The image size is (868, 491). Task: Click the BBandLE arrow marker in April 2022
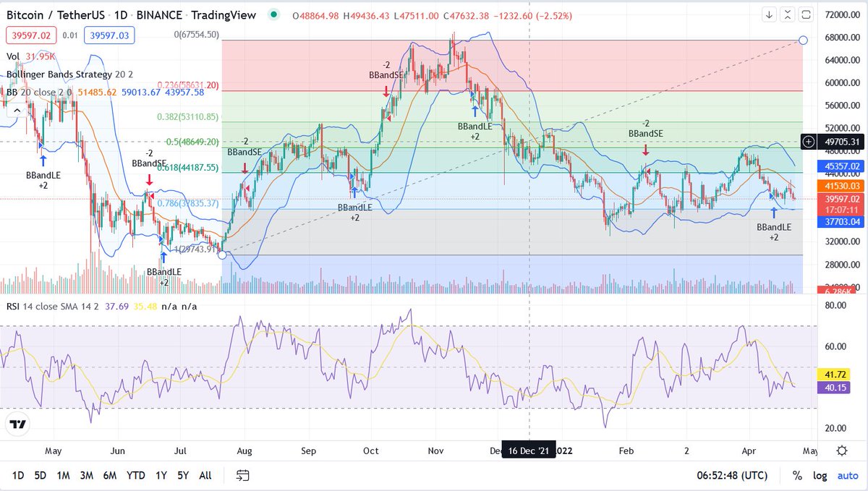[774, 213]
